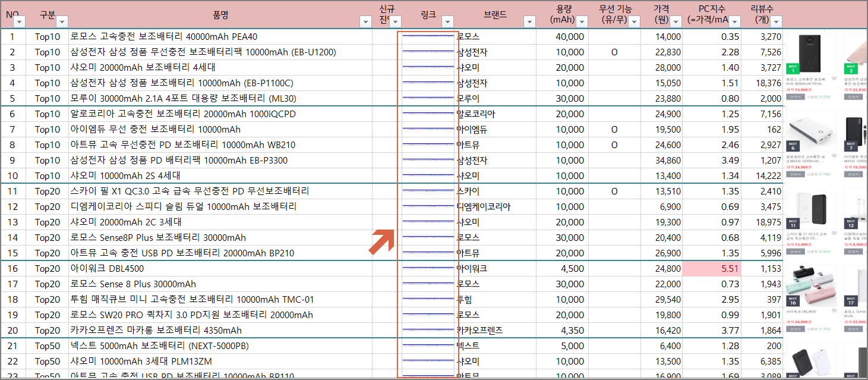
Task: Select cell '아이엠듀 무선 충전 보조배터리 10000mAh'
Action: [x=220, y=129]
